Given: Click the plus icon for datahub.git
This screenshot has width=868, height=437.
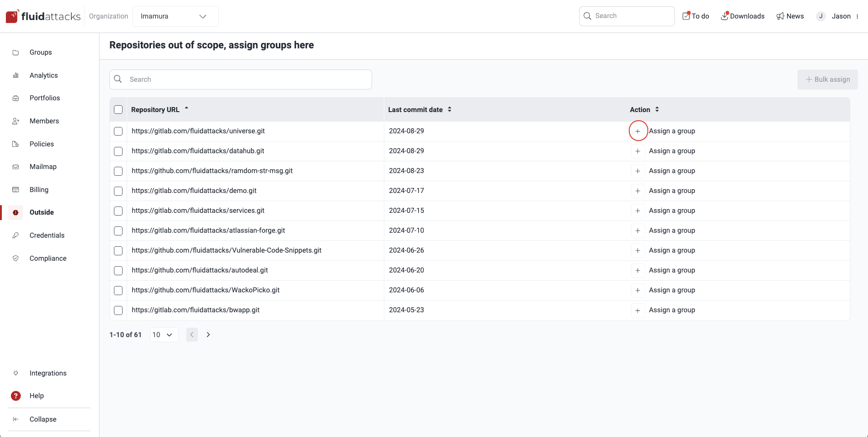Looking at the screenshot, I should tap(638, 151).
